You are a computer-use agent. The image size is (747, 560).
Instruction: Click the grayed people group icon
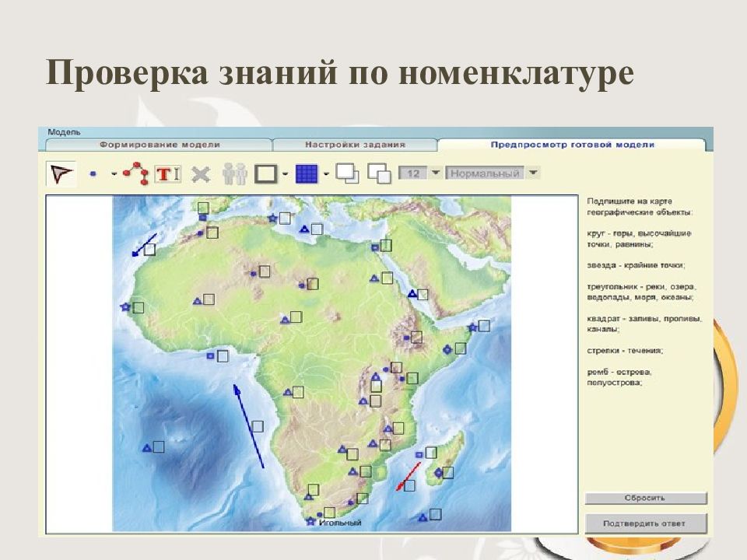click(234, 173)
